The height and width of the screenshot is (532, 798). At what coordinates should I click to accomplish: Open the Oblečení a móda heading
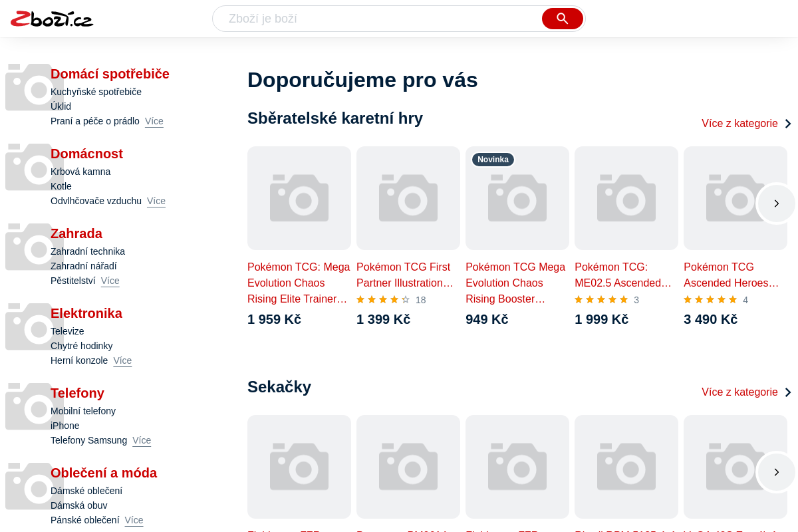104,473
